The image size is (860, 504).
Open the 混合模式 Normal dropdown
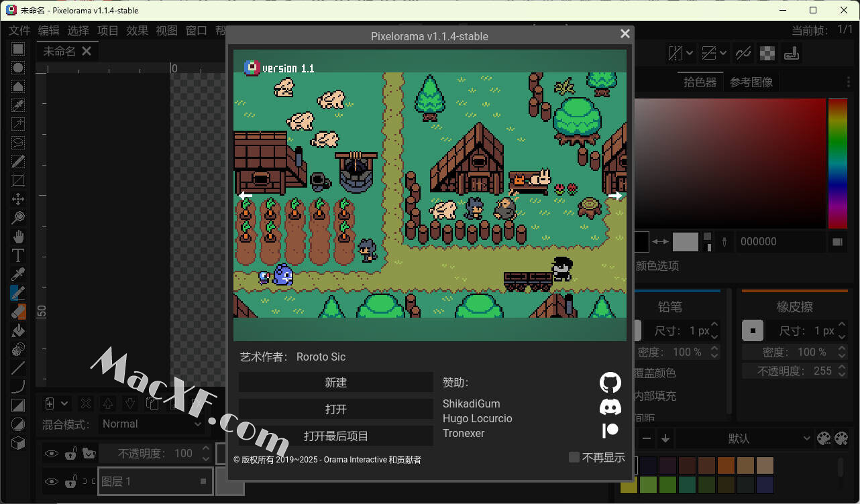click(x=152, y=424)
